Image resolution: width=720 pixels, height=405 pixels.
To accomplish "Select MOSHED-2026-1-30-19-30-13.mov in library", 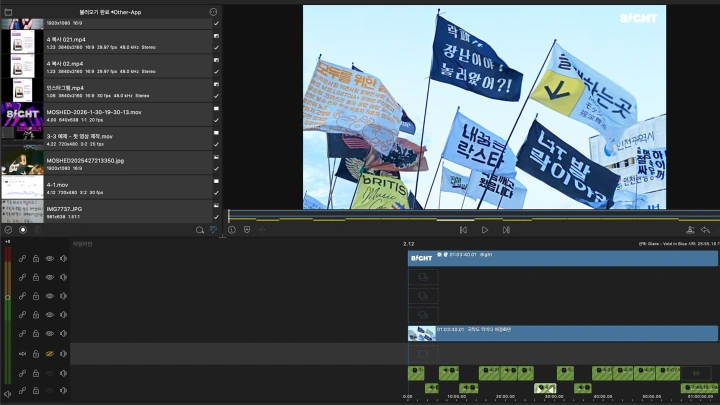I will click(110, 115).
